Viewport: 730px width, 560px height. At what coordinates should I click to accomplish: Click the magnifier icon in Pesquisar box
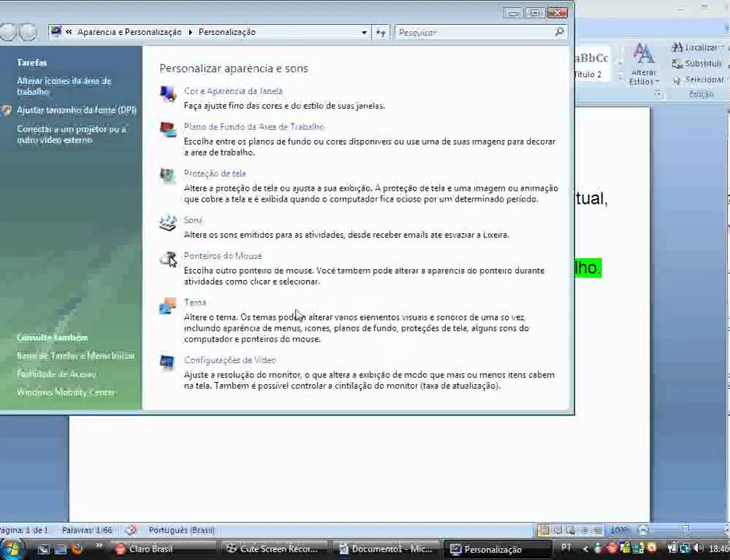pos(559,32)
